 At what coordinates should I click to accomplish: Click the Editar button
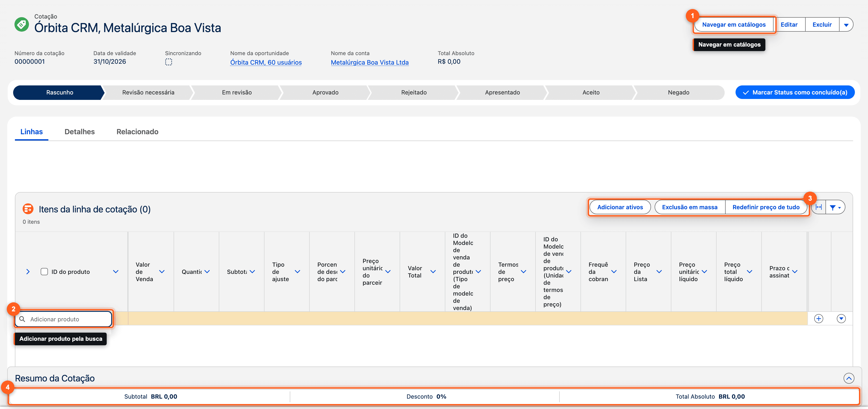click(789, 25)
